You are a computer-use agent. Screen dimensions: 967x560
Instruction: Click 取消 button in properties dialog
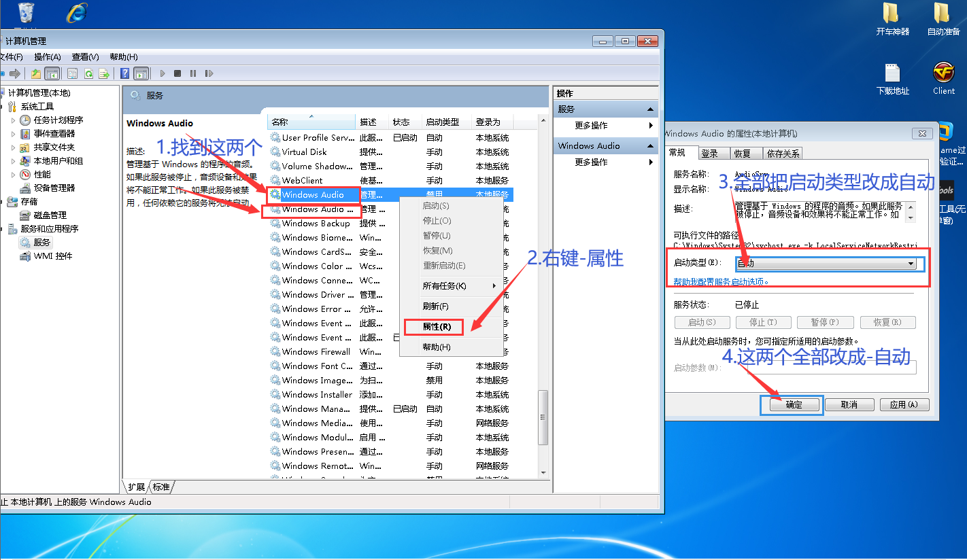click(x=849, y=404)
